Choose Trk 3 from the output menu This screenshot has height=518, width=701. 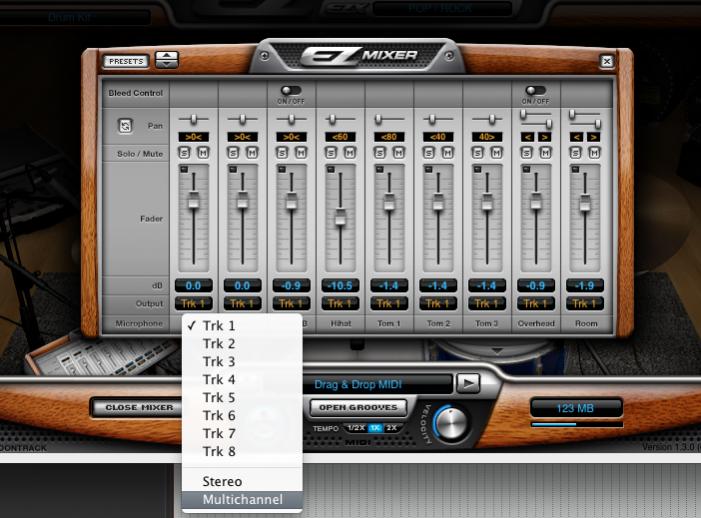pos(242,362)
